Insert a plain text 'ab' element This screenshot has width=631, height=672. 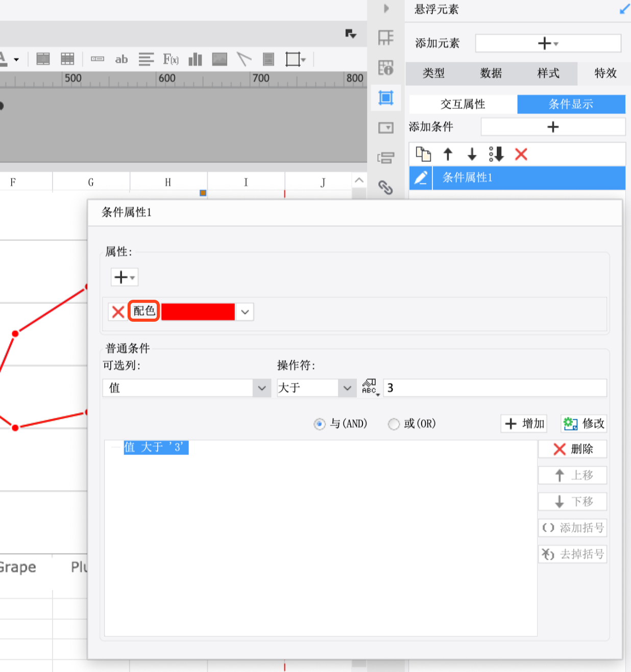pyautogui.click(x=122, y=59)
